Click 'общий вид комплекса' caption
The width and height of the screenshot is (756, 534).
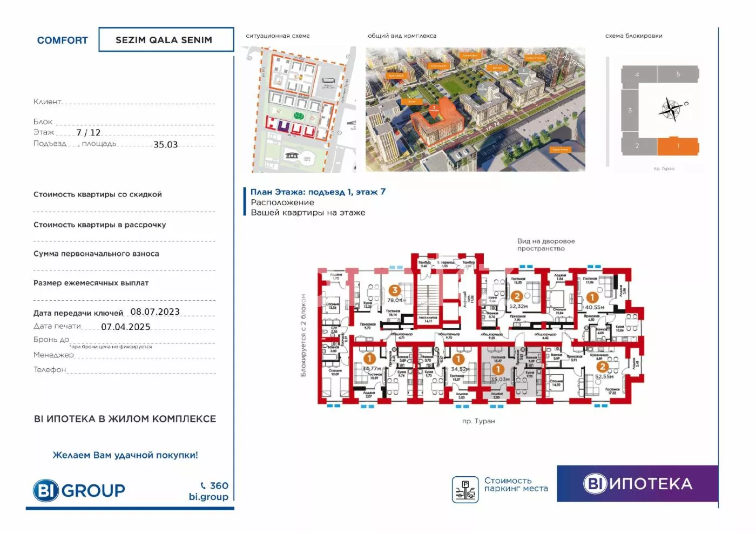(402, 36)
